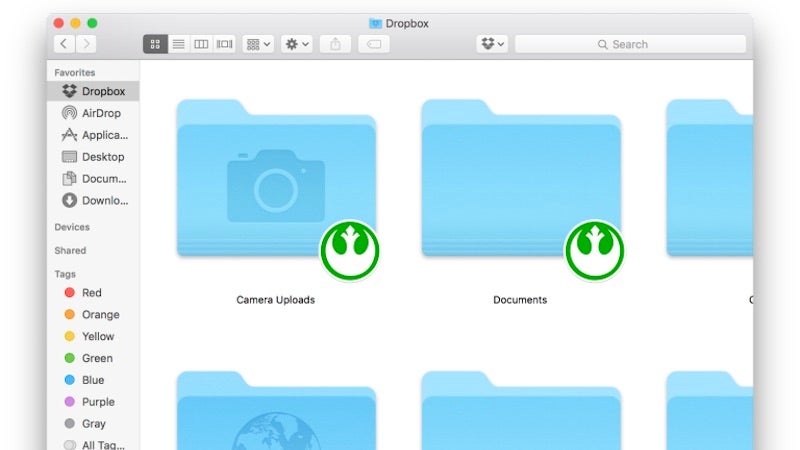Click the Search field
This screenshot has height=450, width=800.
click(x=630, y=44)
